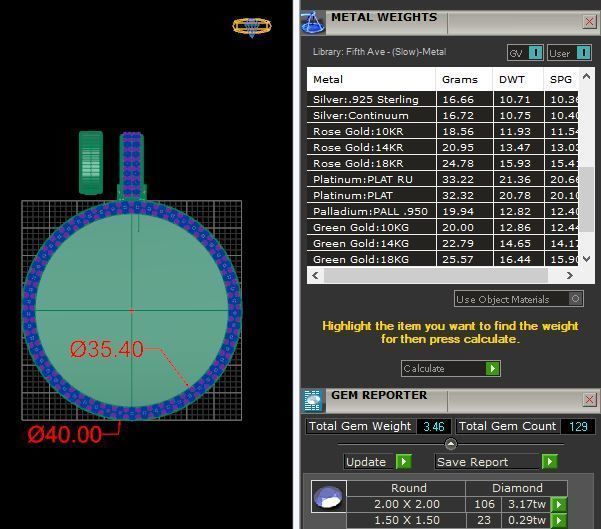Click the horizontal scroll right arrow
Viewport: 601px width, 529px height.
(570, 275)
